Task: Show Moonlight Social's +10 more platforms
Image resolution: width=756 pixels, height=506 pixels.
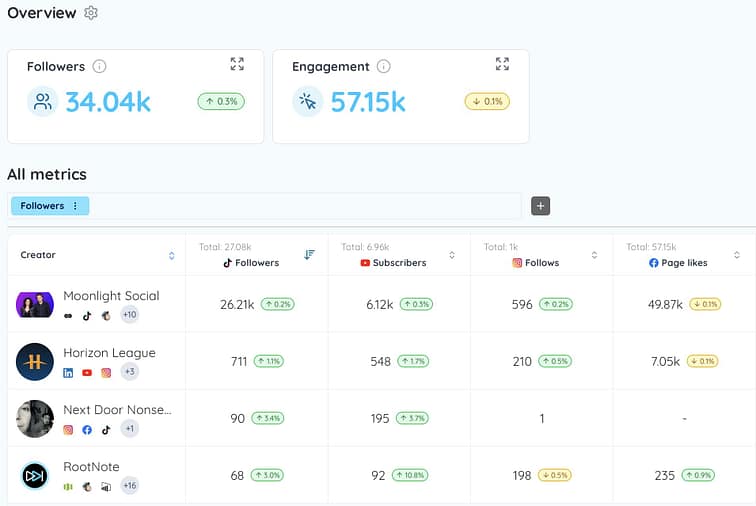Action: pos(129,315)
